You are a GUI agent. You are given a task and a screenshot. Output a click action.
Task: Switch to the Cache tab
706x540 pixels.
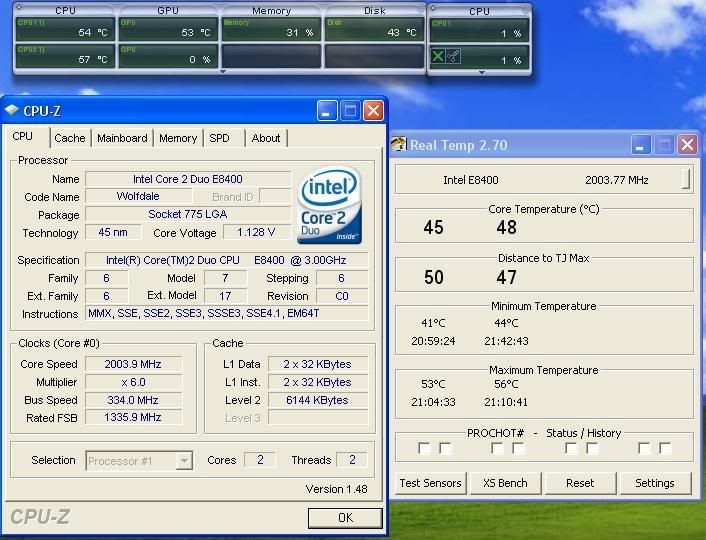pyautogui.click(x=70, y=138)
